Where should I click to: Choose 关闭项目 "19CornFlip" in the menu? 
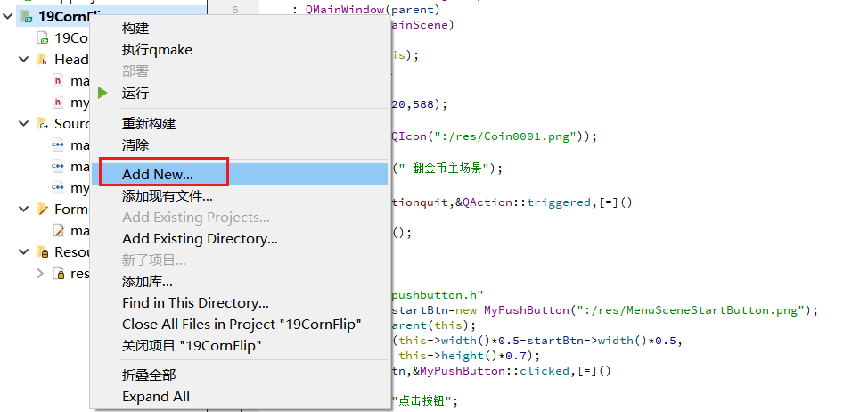tap(239, 346)
